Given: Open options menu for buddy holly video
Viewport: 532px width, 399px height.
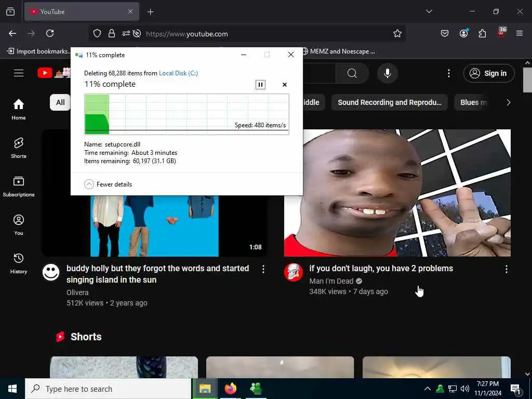Looking at the screenshot, I should 263,270.
